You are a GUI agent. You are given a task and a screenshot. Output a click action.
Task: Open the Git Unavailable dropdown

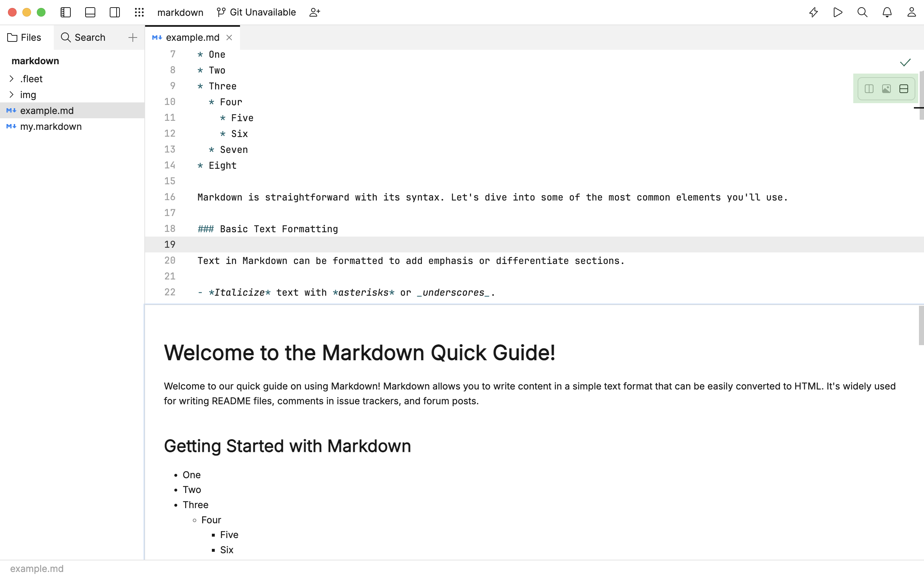coord(256,12)
